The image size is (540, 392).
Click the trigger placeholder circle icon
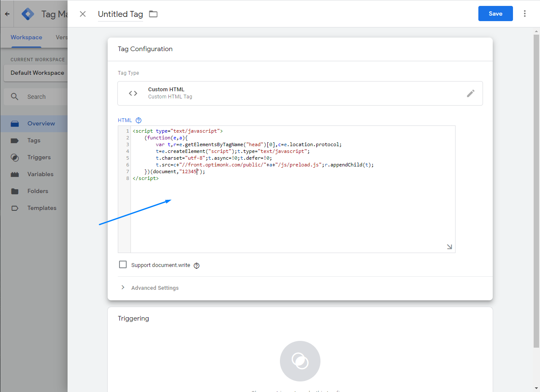tap(300, 361)
